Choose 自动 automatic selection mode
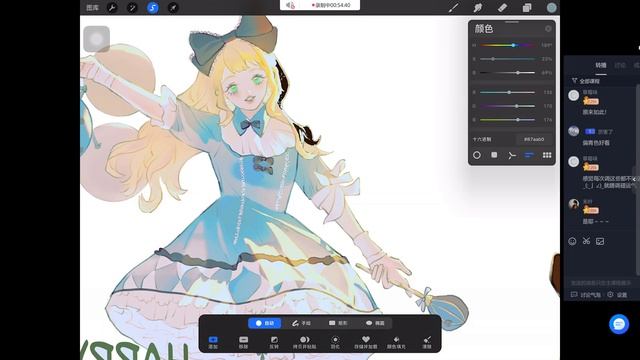Viewport: 640px width, 360px height. click(264, 323)
